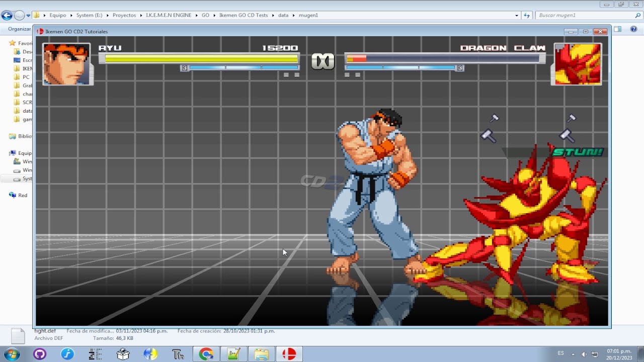
Task: Click the Explorer Back navigation arrow
Action: pyautogui.click(x=7, y=16)
